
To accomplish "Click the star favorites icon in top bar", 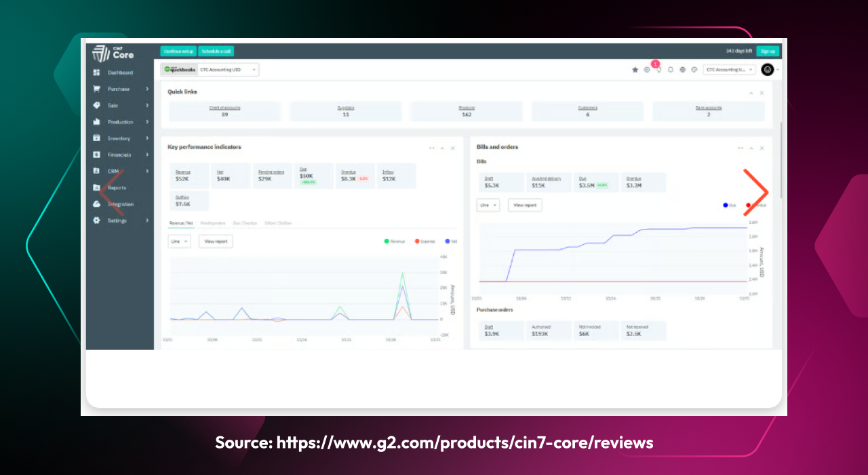I will click(635, 69).
